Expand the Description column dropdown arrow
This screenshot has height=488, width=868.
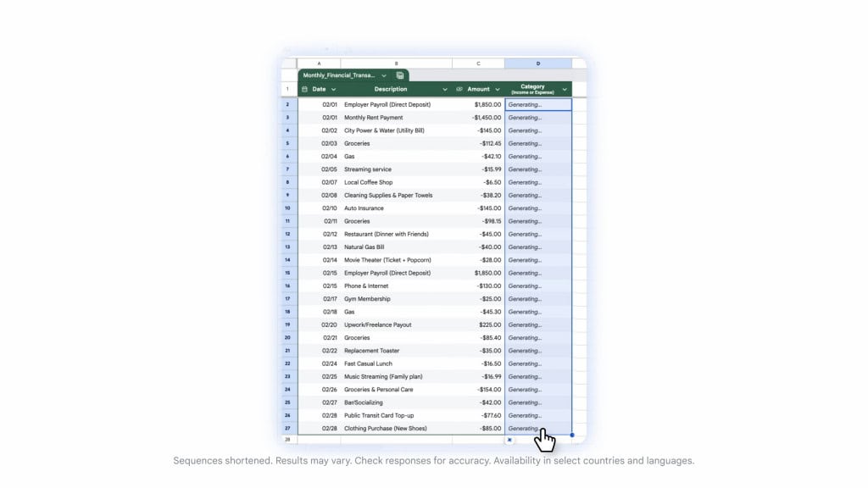(x=445, y=89)
